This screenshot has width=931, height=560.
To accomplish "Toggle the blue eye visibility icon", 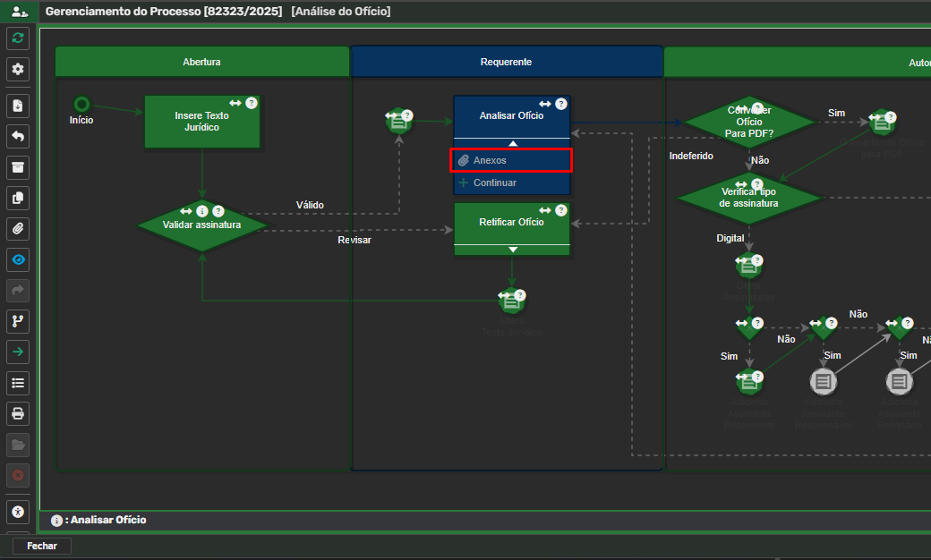I will [x=18, y=259].
